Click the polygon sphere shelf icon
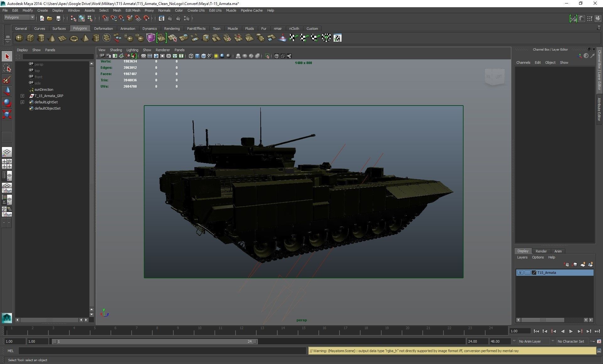 (x=19, y=38)
